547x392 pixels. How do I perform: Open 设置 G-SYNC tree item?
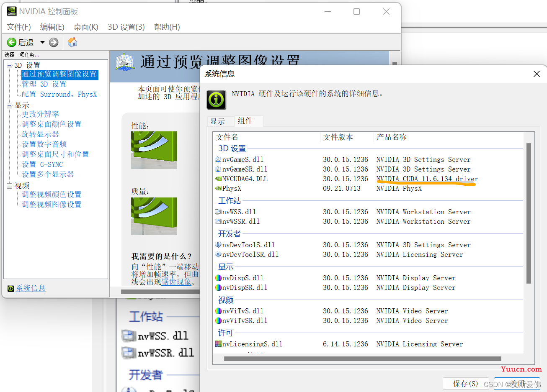[x=42, y=164]
